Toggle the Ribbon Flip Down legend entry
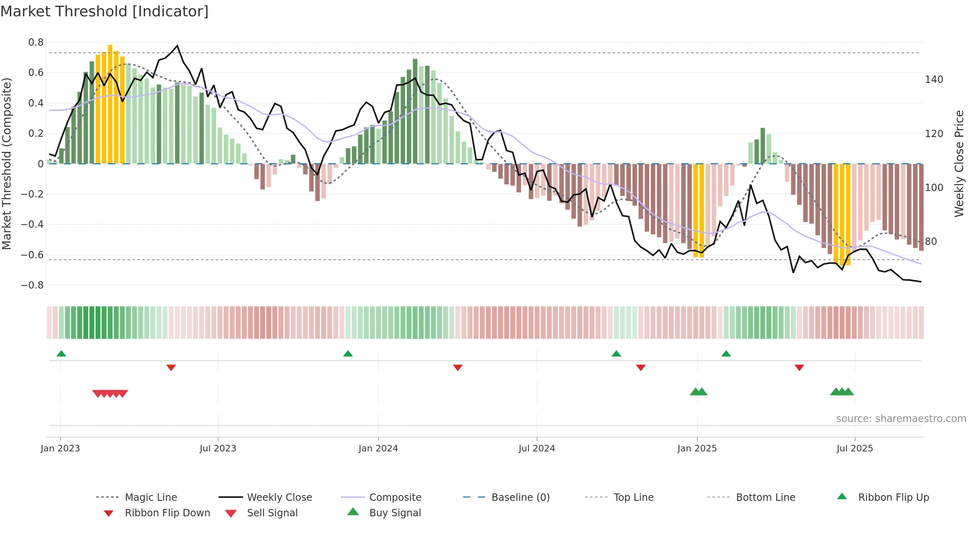This screenshot has height=551, width=980. (156, 513)
